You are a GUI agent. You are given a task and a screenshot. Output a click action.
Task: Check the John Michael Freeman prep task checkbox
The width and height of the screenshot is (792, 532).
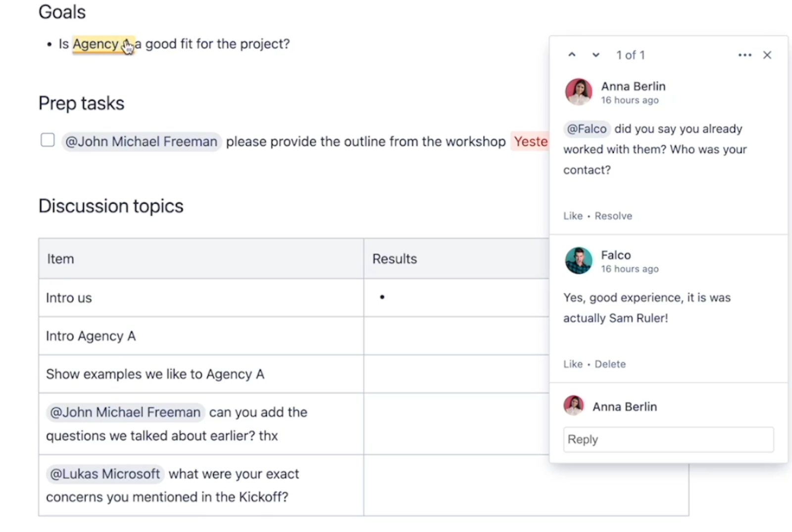click(48, 140)
